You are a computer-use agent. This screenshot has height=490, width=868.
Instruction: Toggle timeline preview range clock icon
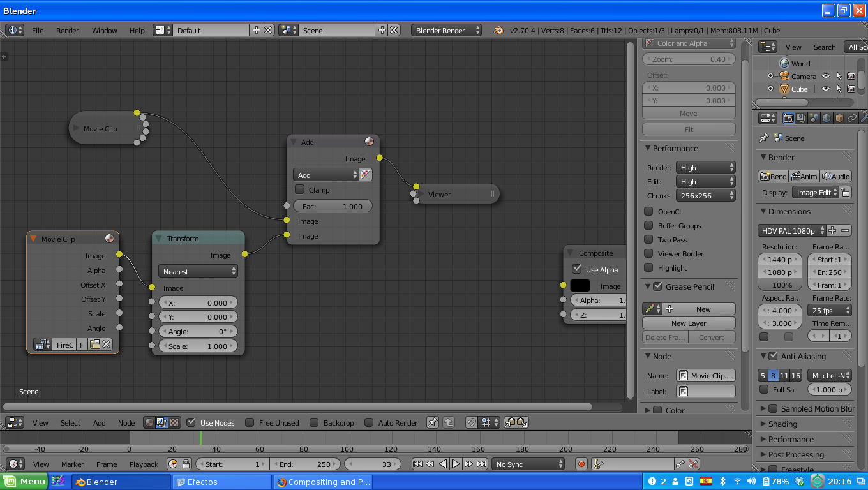tap(173, 464)
